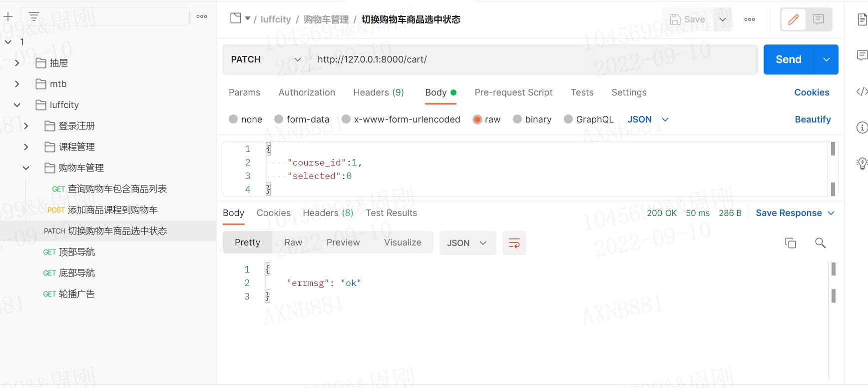The height and width of the screenshot is (388, 868).
Task: Open the request more actions ellipsis
Action: [x=750, y=19]
